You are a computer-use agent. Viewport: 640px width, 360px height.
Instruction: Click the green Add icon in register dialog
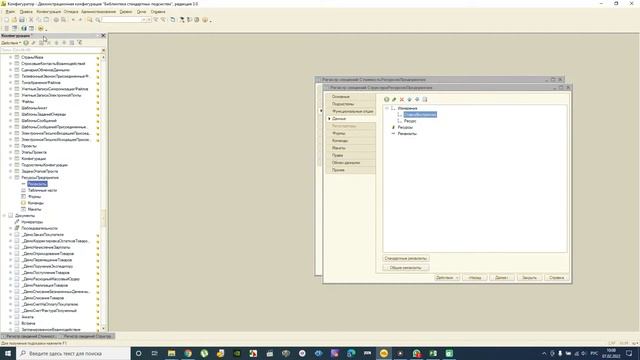point(387,99)
